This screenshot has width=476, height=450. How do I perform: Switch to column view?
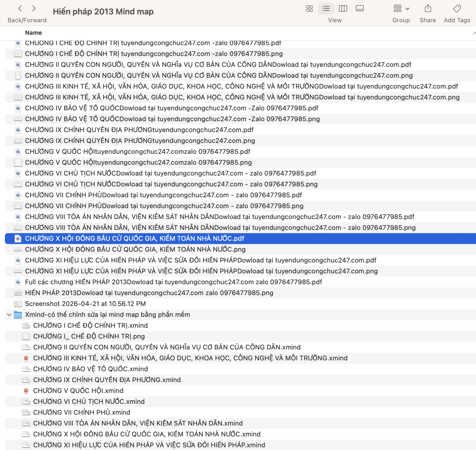(x=343, y=9)
